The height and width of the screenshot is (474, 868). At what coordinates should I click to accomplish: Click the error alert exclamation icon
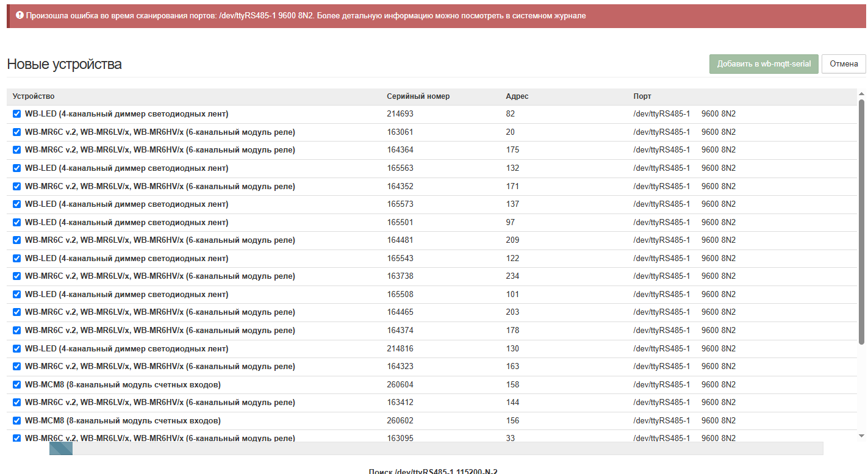pos(20,15)
